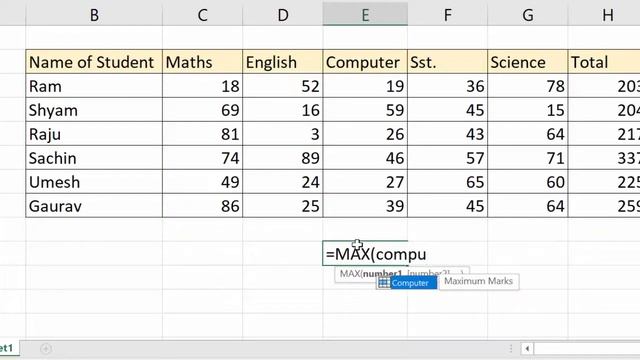Click the 'Computer' header cell in table
Screen dimensions: 640x360
pyautogui.click(x=365, y=62)
